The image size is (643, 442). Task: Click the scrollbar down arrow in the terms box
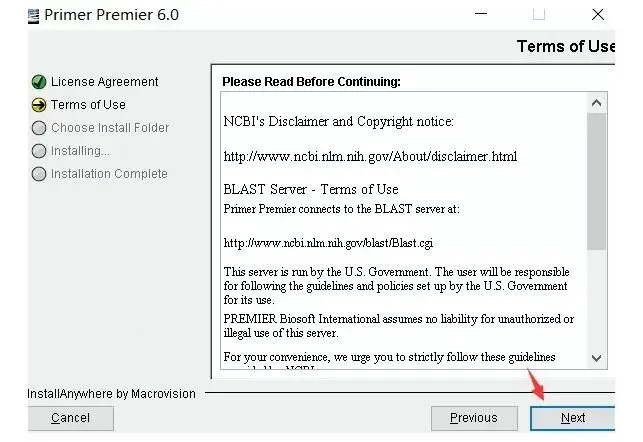596,358
